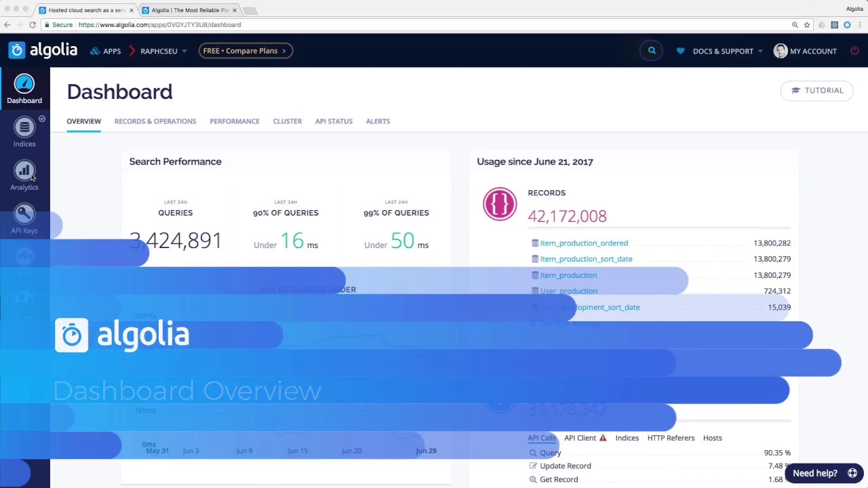Click the Jun 29 chart axis label
Viewport: 868px width, 488px height.
[x=426, y=451]
